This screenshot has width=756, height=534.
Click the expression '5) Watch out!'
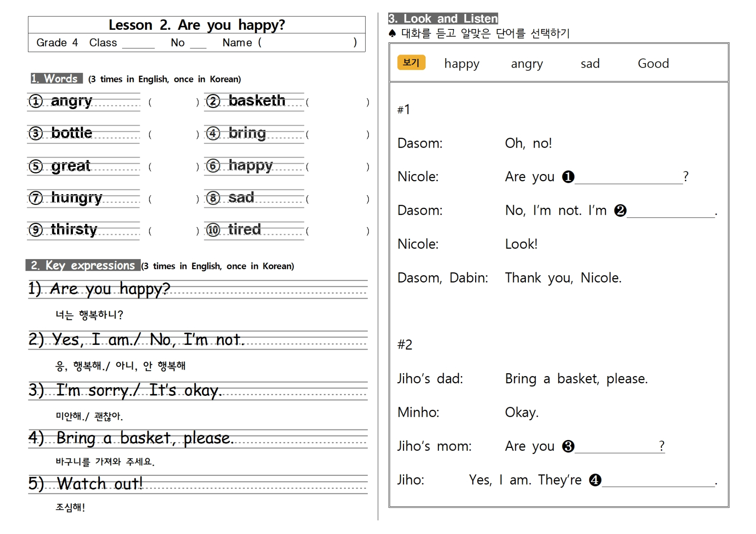click(86, 484)
